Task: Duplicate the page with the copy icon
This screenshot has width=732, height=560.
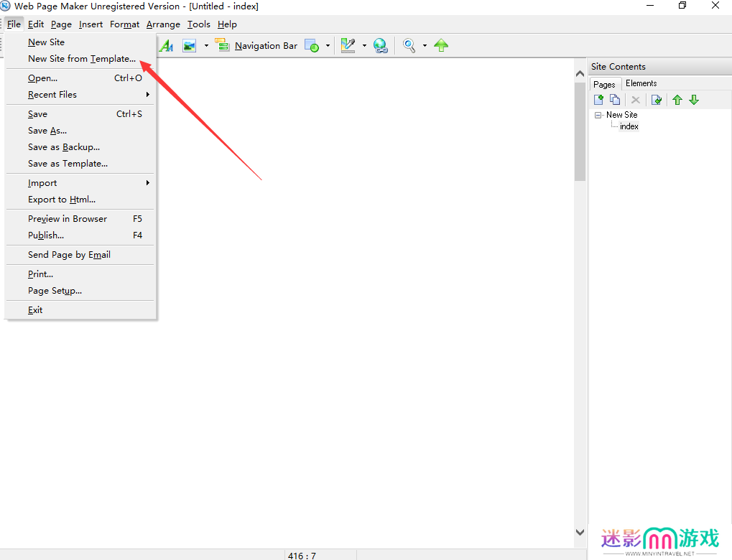Action: coord(615,99)
